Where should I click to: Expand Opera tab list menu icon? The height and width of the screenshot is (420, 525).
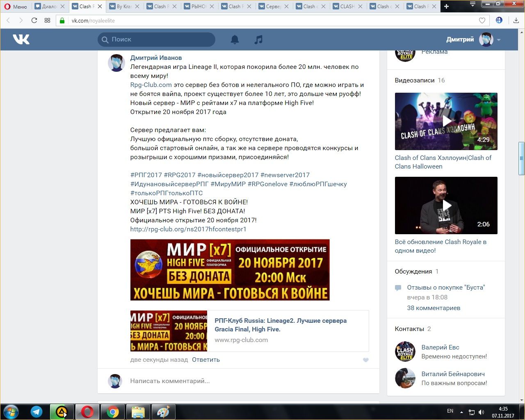(472, 5)
